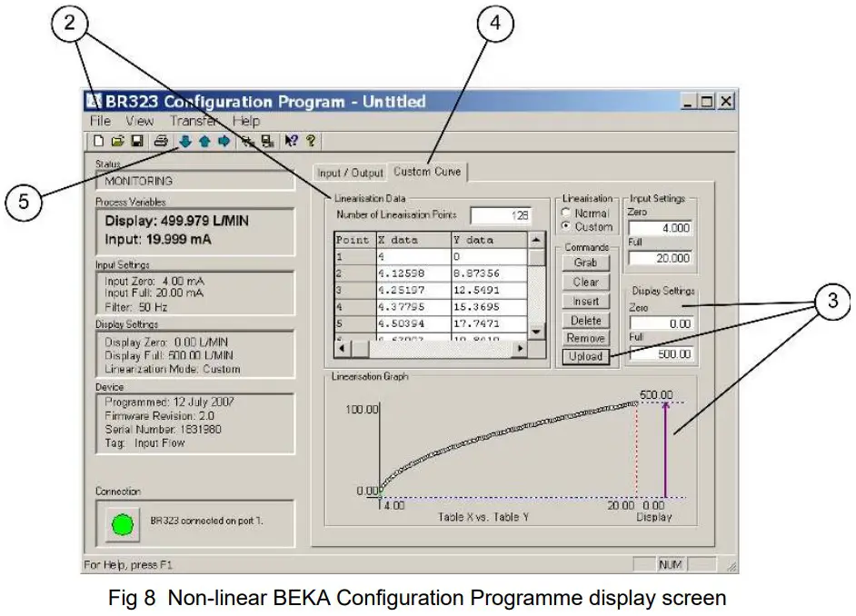Toggle NUM indicator in status bar
Viewport: 856px width, 616px height.
tap(670, 564)
